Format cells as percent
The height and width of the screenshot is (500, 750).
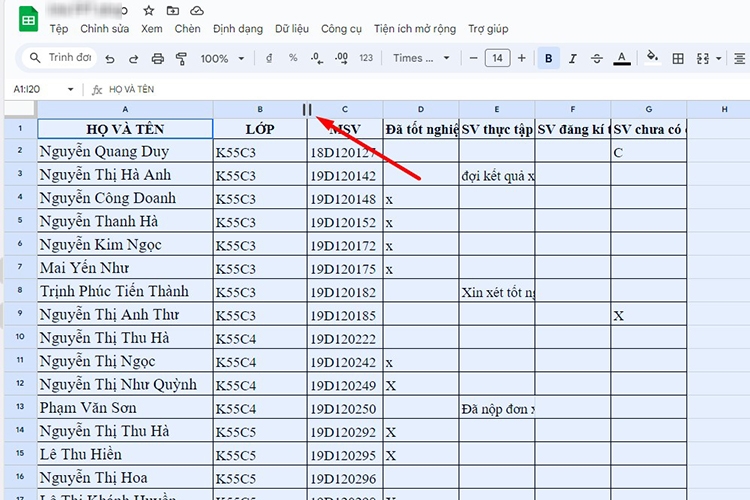click(x=293, y=58)
